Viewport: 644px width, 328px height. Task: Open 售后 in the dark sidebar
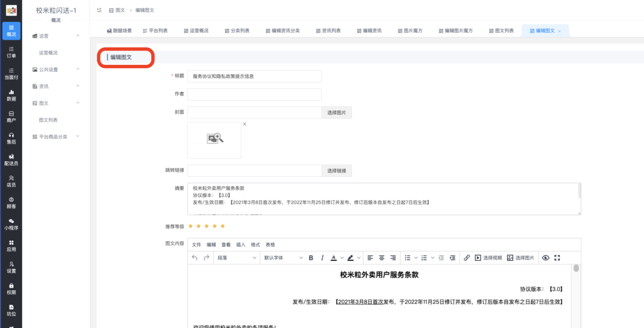(x=11, y=138)
